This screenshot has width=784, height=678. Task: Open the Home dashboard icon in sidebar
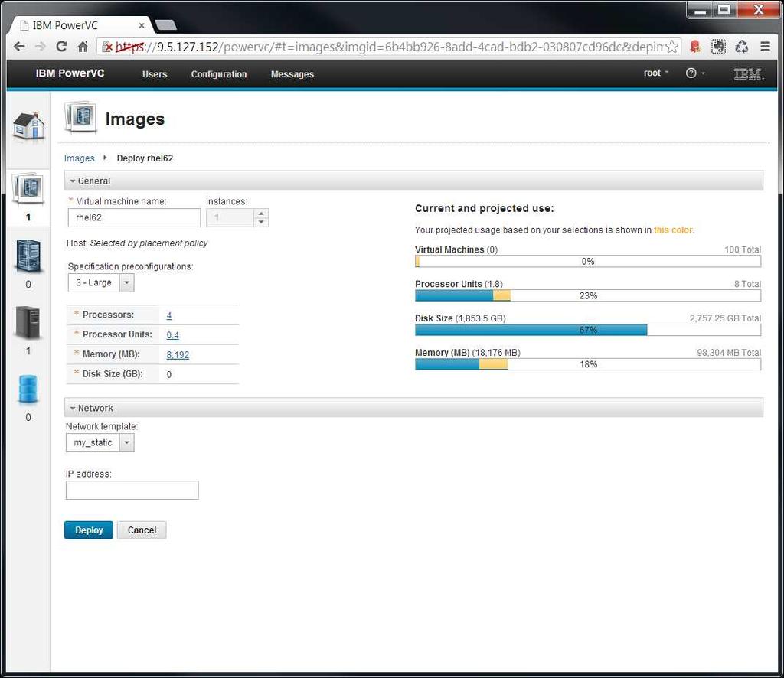pos(28,126)
